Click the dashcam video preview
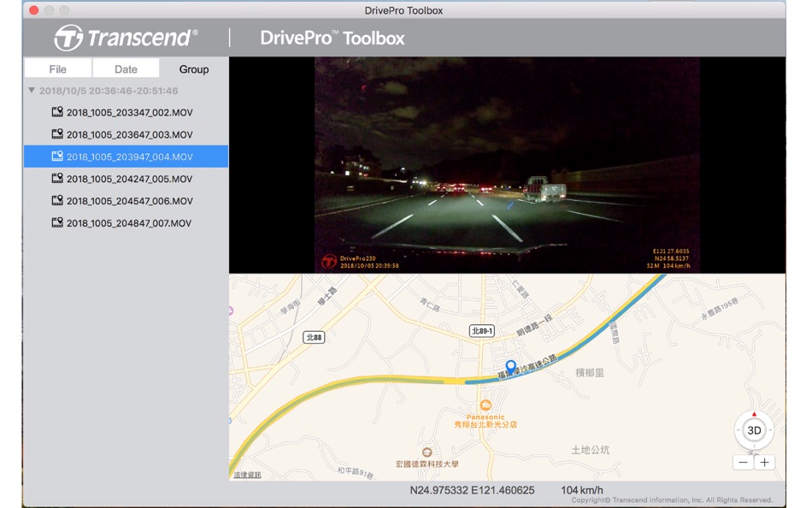This screenshot has height=508, width=812. click(507, 165)
